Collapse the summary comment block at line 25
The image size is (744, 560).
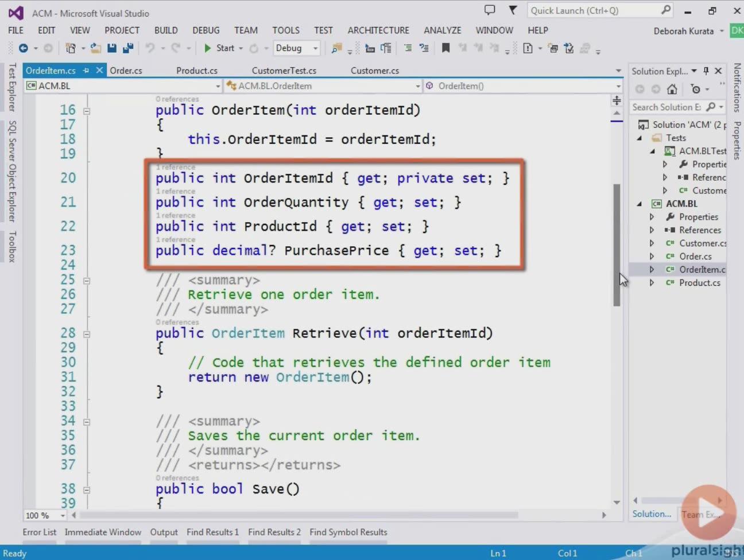(x=87, y=281)
